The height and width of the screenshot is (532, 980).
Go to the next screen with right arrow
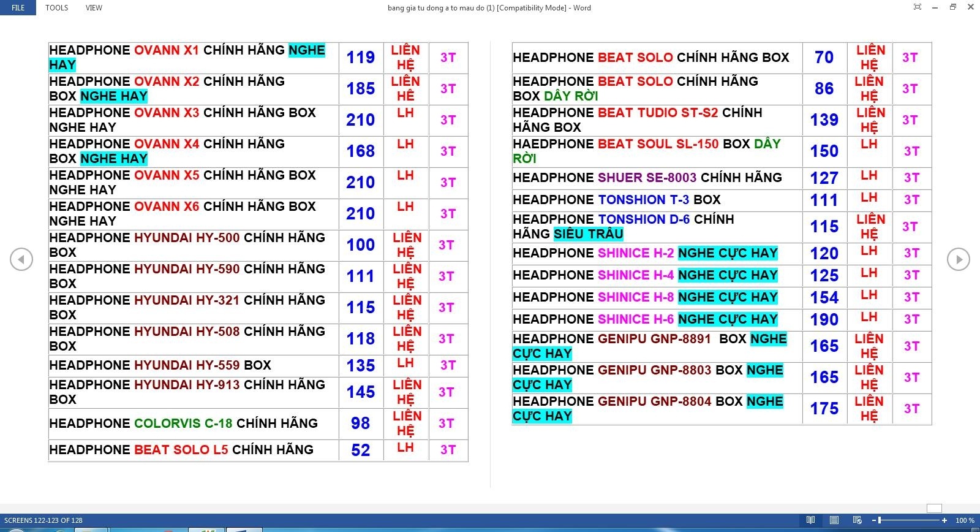[x=959, y=259]
